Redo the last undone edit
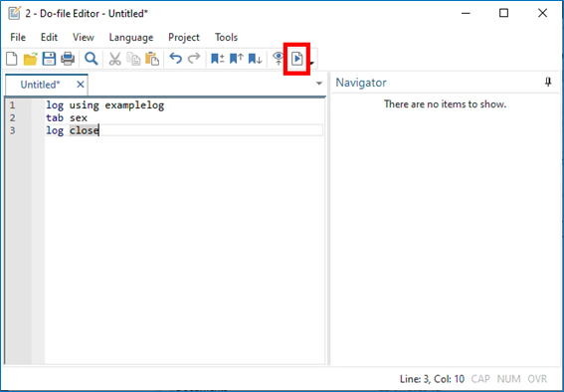Image resolution: width=564 pixels, height=392 pixels. pyautogui.click(x=194, y=58)
